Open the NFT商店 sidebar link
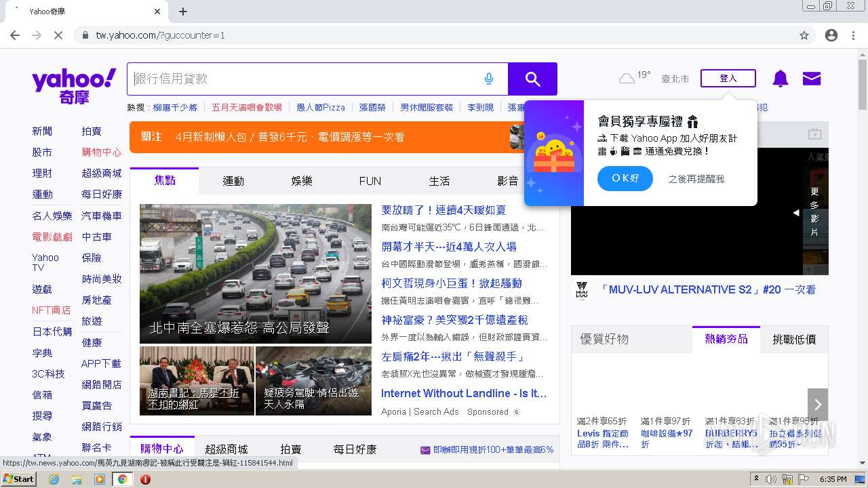Viewport: 868px width, 488px height. coord(52,310)
